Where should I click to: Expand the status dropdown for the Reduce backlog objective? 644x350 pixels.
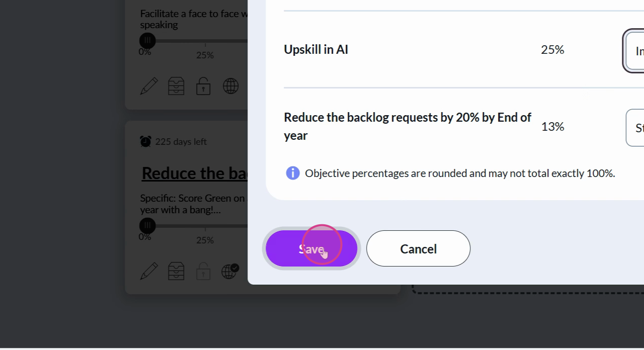pos(635,128)
